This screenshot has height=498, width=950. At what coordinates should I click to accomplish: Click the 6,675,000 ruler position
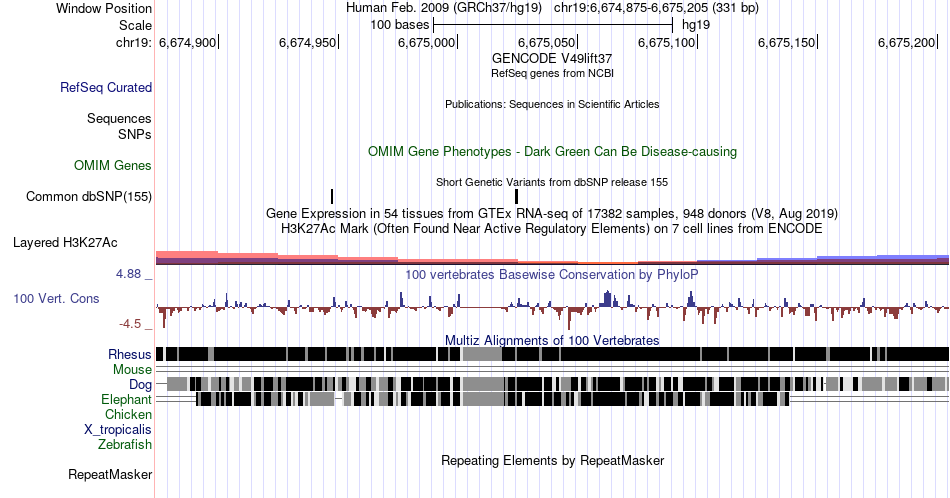[427, 42]
